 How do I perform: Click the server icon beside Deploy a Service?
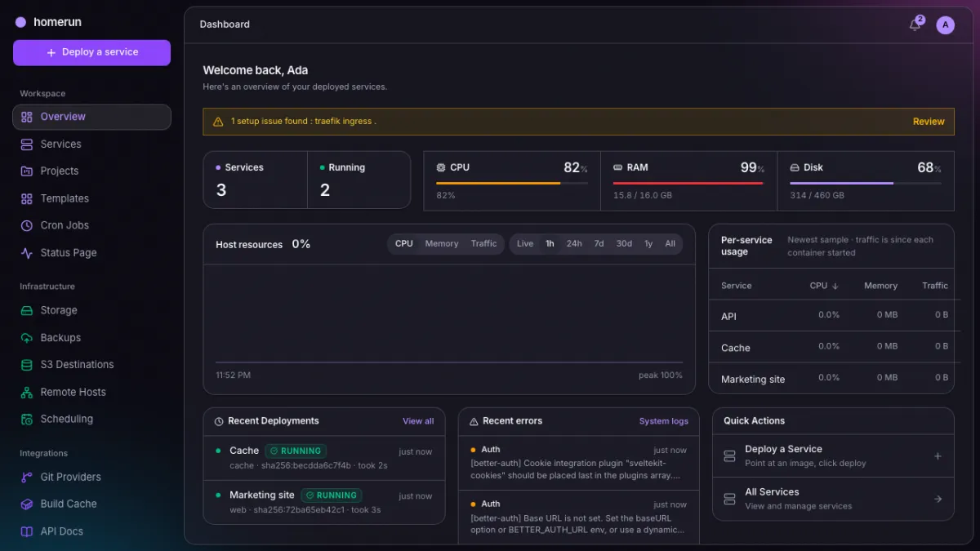coord(729,456)
